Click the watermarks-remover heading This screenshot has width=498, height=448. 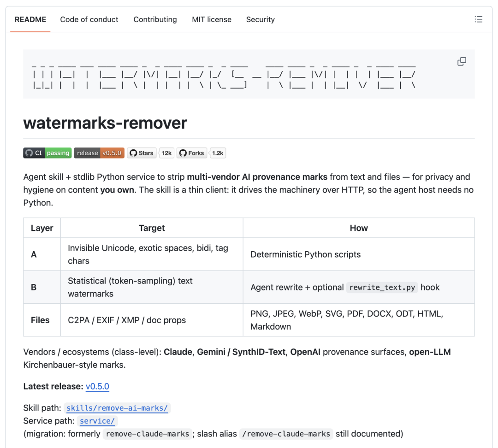105,123
